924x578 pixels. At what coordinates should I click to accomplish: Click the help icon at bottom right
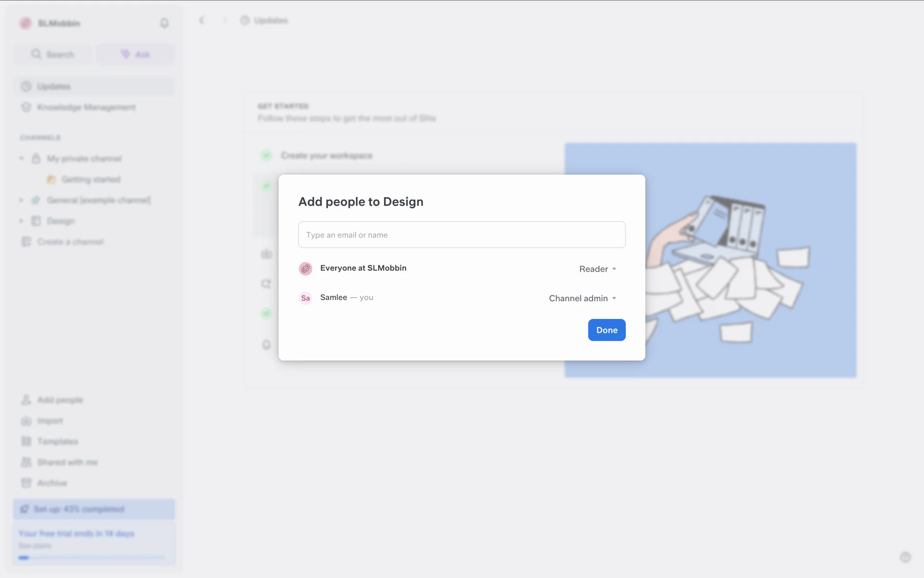[x=905, y=557]
